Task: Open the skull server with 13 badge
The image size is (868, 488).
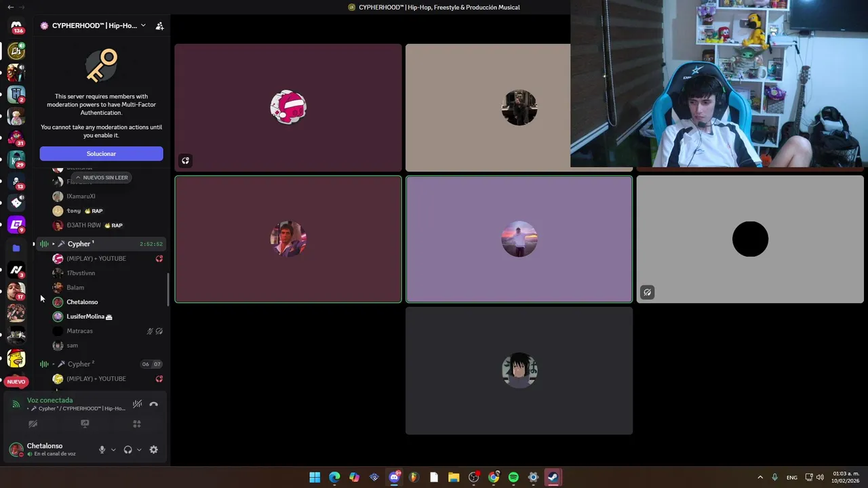Action: (16, 181)
